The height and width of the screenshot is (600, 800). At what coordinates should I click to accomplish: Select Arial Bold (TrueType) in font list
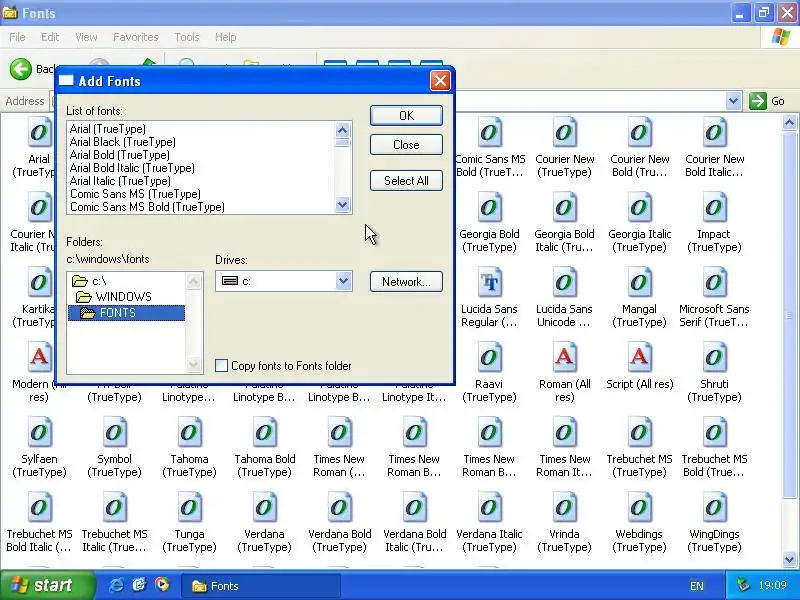119,155
